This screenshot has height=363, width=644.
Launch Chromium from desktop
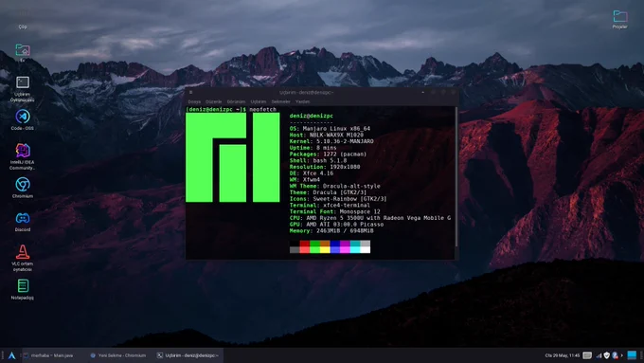click(x=23, y=188)
